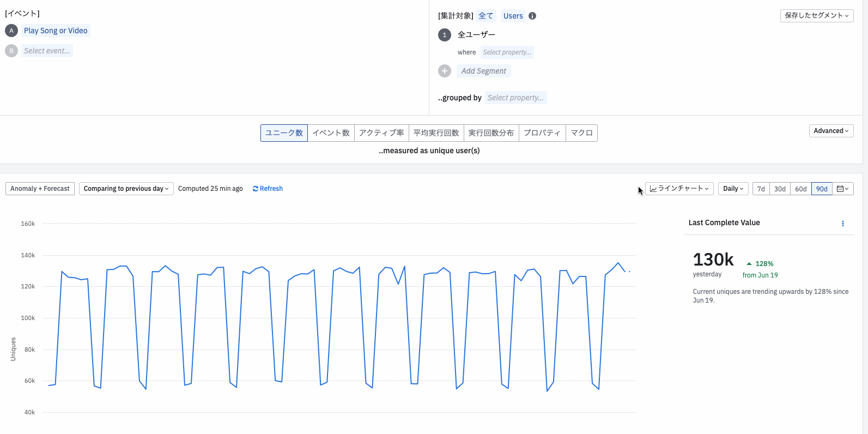Open the Play Song or Video event selector

click(56, 31)
